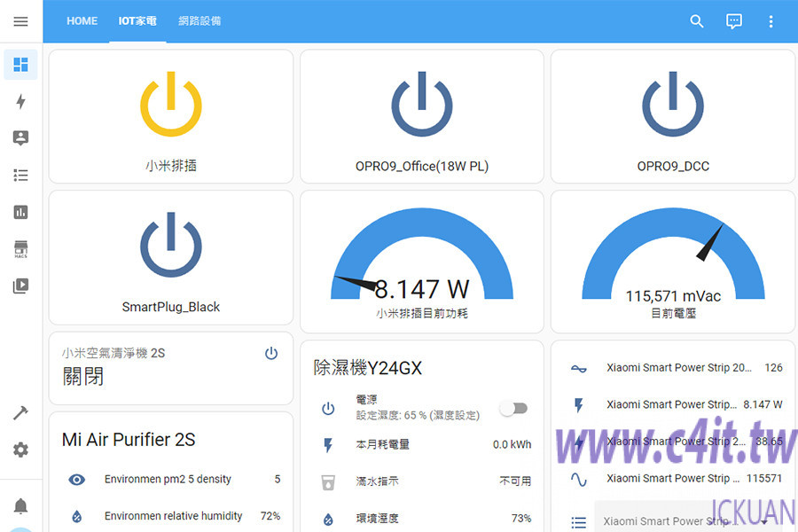This screenshot has width=798, height=532.
Task: Click the Mi Air Purifier 2S title
Action: coord(129,440)
